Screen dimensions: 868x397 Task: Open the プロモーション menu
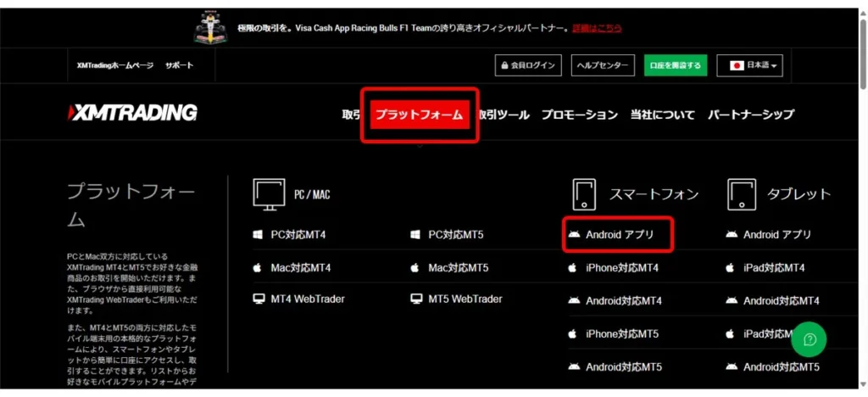580,115
